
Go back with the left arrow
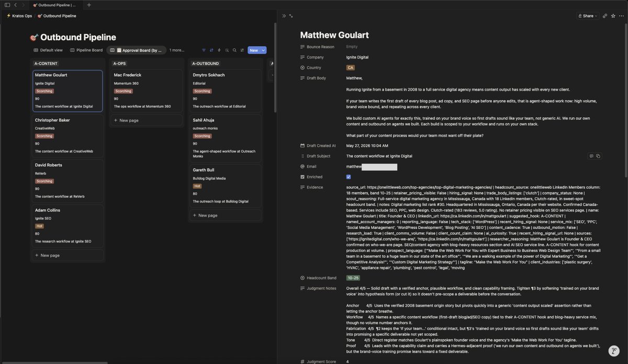[15, 5]
